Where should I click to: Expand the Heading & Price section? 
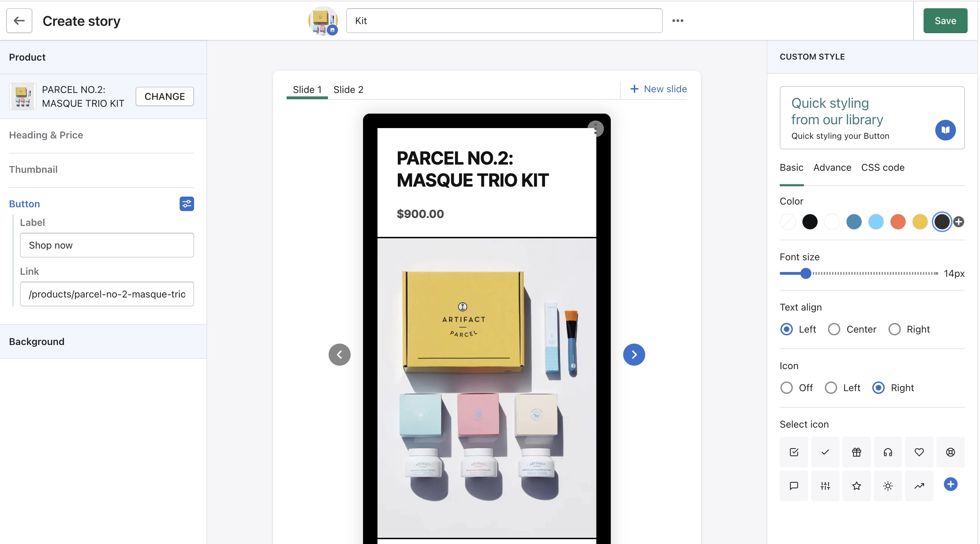(46, 135)
